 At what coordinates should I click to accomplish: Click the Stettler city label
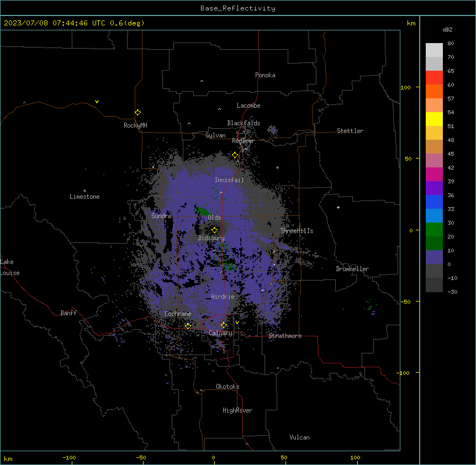[350, 131]
